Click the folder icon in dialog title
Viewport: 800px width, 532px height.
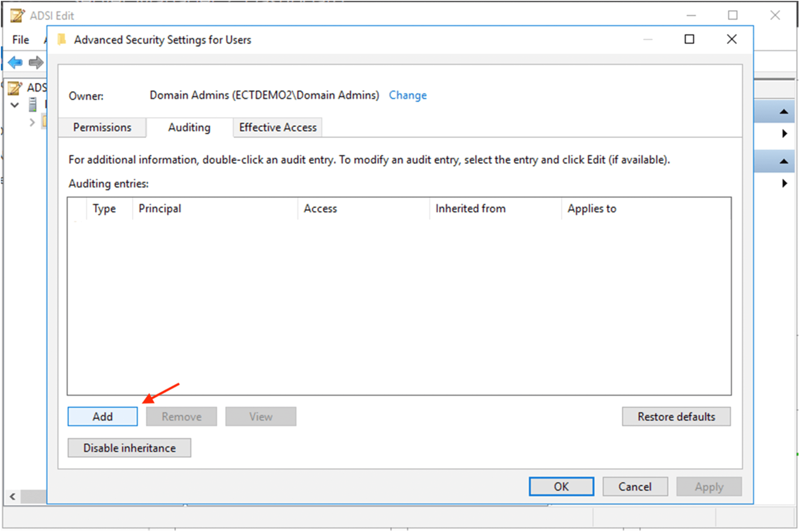tap(62, 40)
